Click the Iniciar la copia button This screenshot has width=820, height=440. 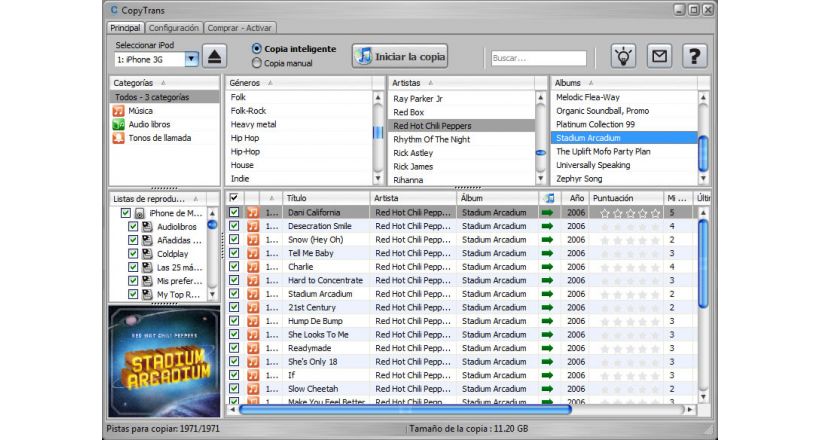400,56
